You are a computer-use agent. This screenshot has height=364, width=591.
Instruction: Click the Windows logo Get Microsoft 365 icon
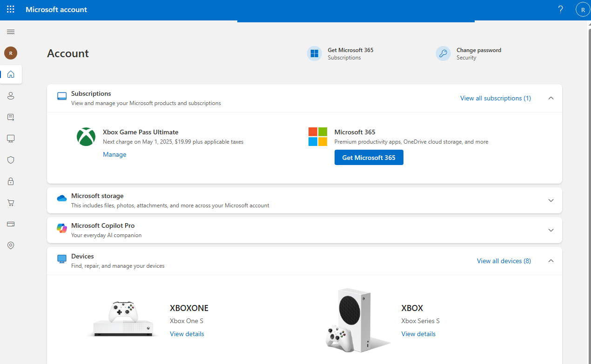tap(315, 53)
